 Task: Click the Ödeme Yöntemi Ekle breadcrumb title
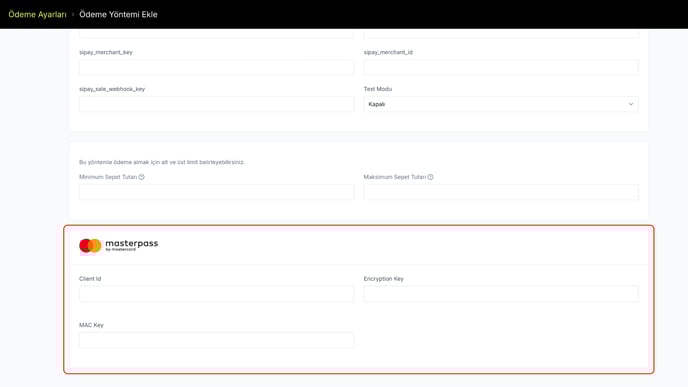118,14
